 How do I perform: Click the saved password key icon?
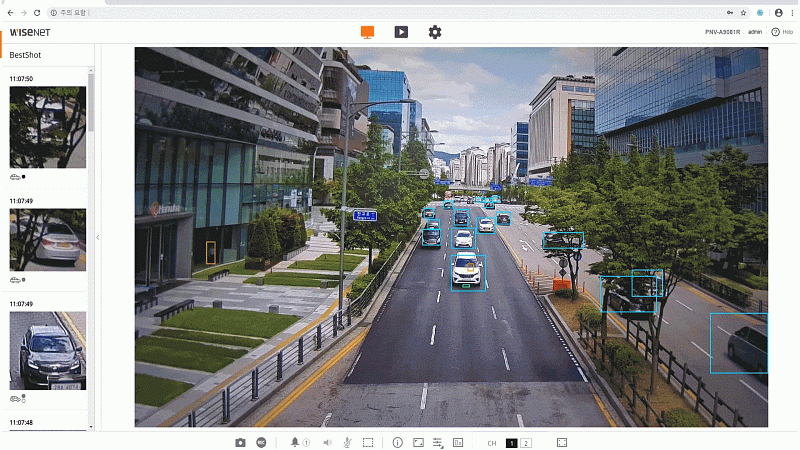[730, 13]
